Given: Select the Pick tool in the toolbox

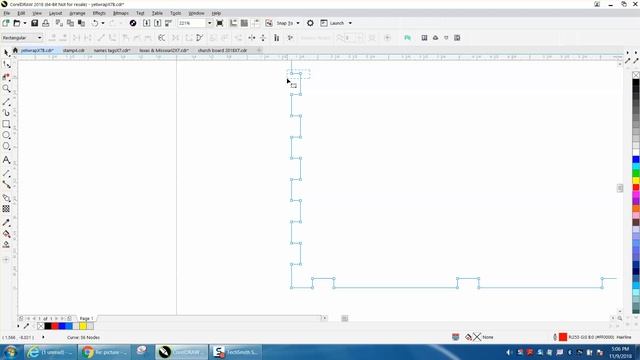Looking at the screenshot, I should (6, 53).
